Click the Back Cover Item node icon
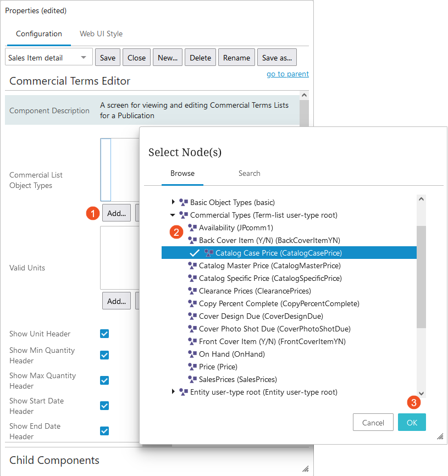448x476 pixels. coord(192,240)
